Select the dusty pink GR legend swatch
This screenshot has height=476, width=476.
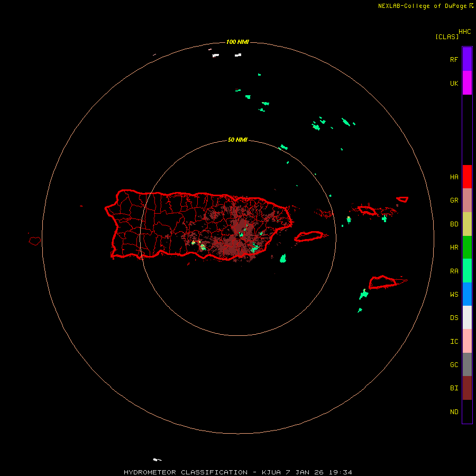pyautogui.click(x=467, y=200)
